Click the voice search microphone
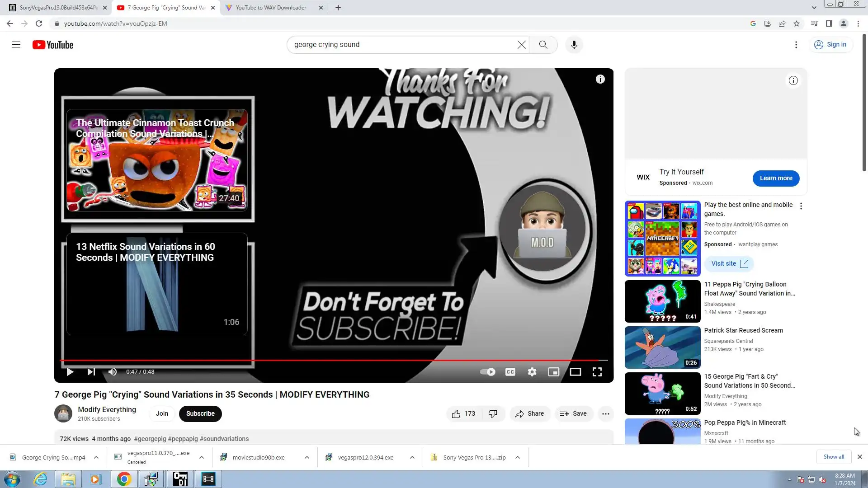This screenshot has height=488, width=868. tap(574, 45)
